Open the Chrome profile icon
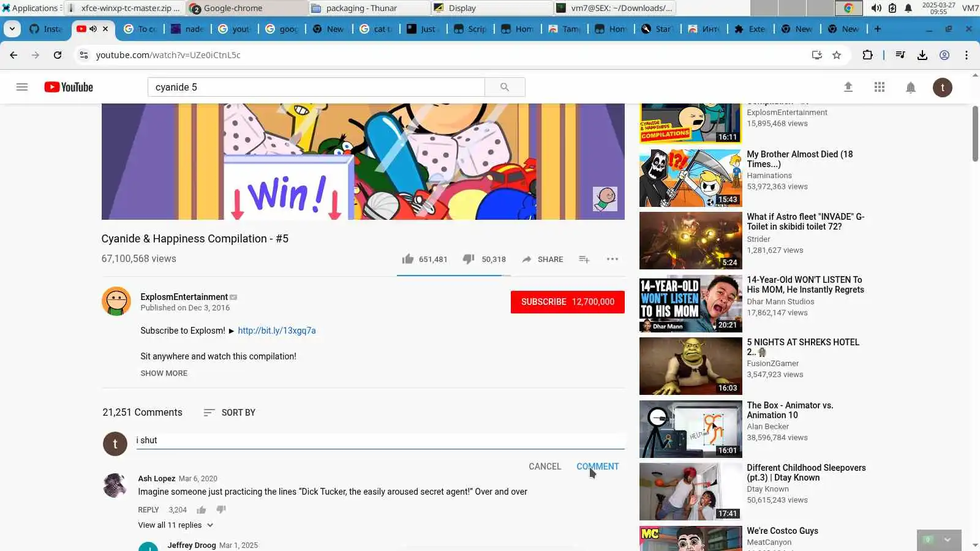 [944, 55]
